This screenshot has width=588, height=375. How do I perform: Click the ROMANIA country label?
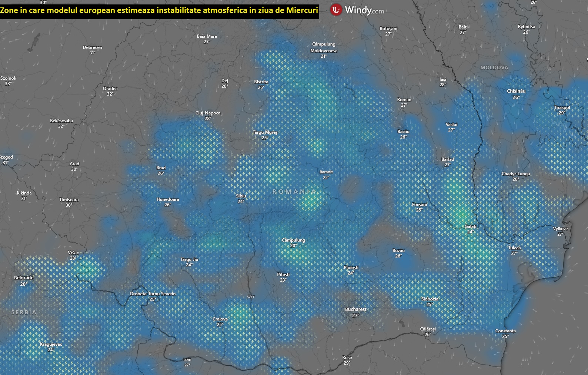[294, 192]
